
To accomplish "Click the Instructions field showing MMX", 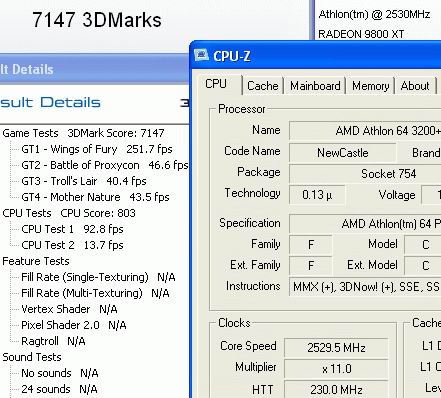I will click(365, 287).
